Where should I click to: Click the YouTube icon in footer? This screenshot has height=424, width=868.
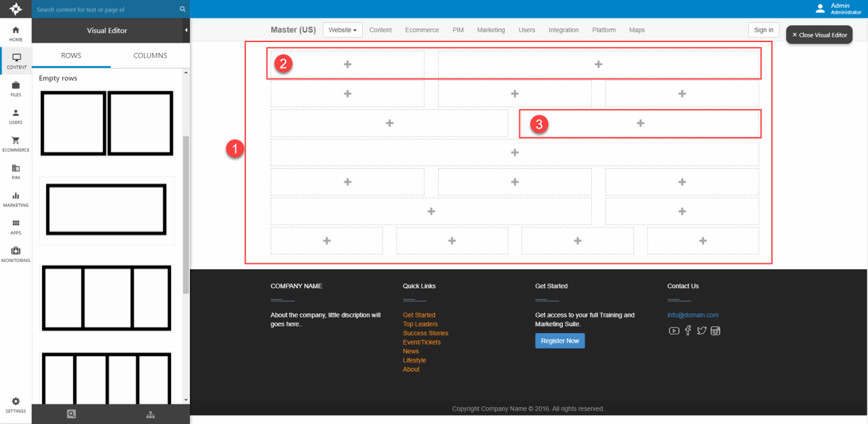coord(673,331)
